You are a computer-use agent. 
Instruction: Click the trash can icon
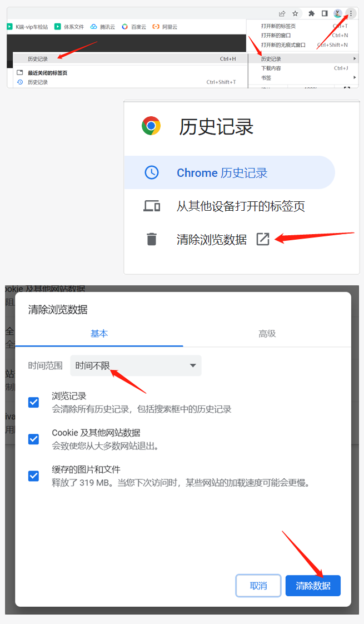pos(152,239)
